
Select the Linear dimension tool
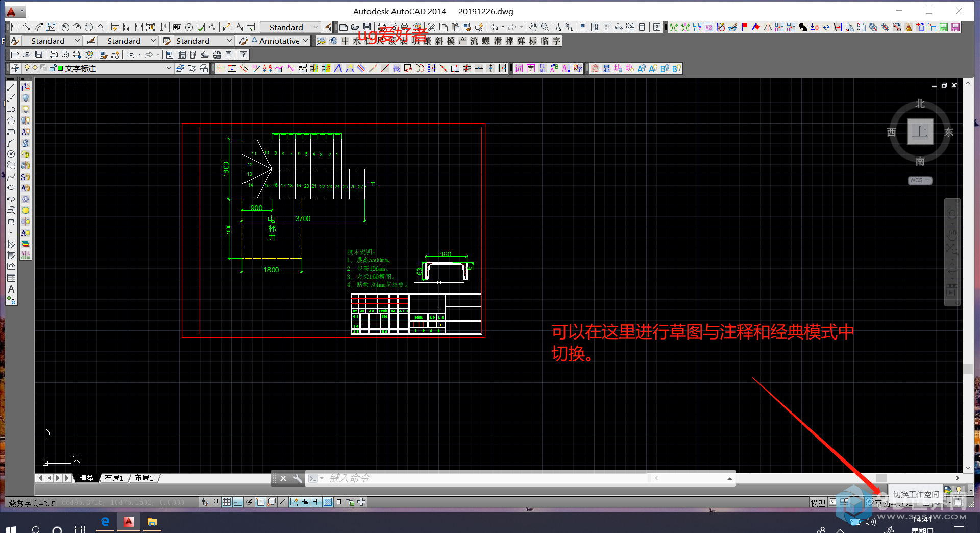pyautogui.click(x=15, y=27)
